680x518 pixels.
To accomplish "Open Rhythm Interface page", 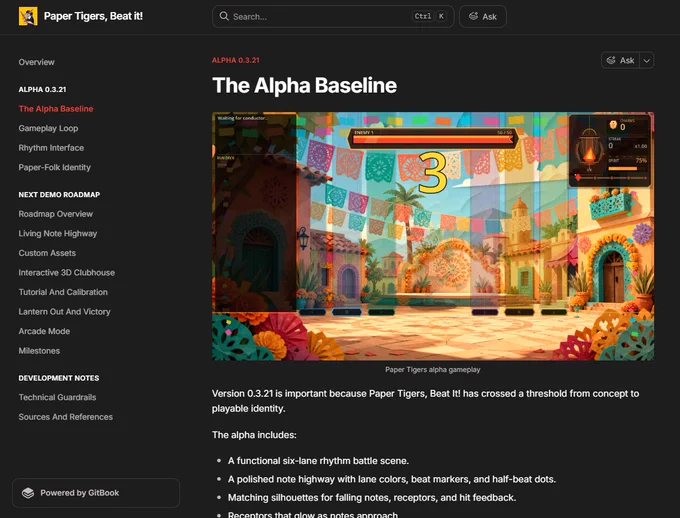I will (x=51, y=148).
